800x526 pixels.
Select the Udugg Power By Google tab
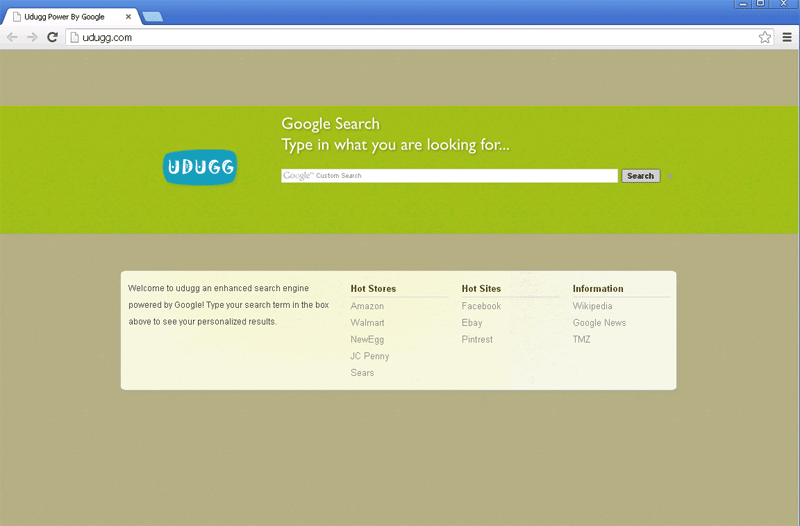coord(65,17)
